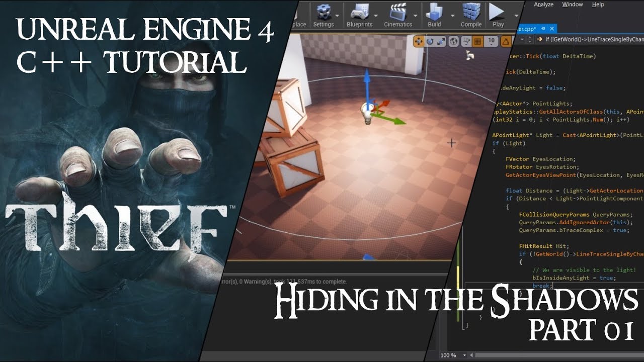Select the translate gizmo mode in viewport
Image resolution: width=644 pixels, height=362 pixels.
419,41
